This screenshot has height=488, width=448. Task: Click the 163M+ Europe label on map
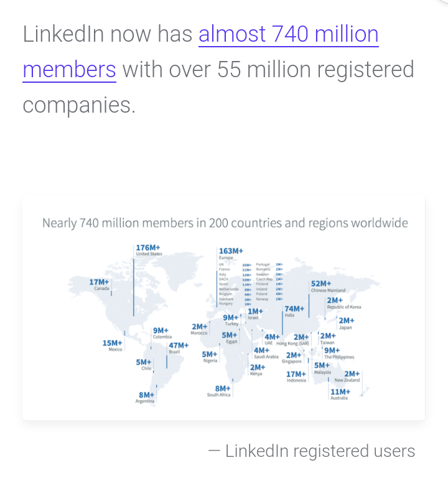click(230, 253)
